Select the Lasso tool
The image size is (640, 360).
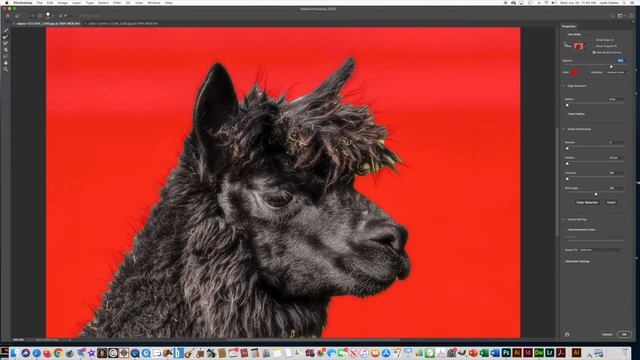point(6,56)
